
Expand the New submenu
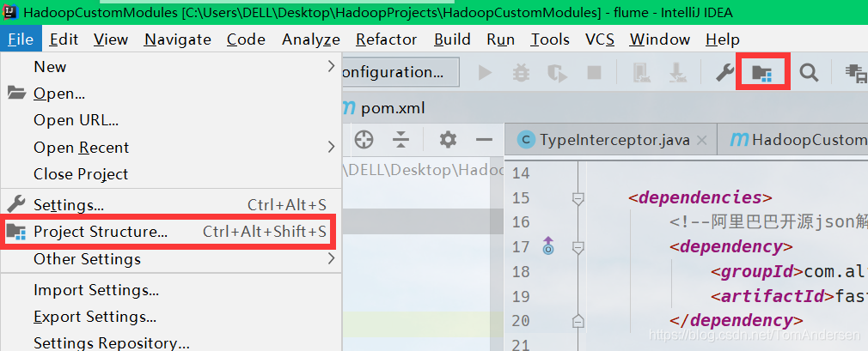click(171, 67)
